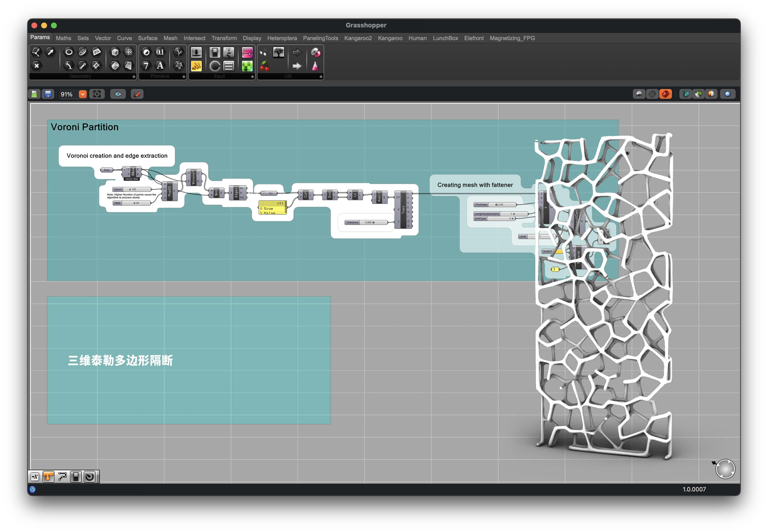Image resolution: width=768 pixels, height=532 pixels.
Task: Open the Mesh tab
Action: point(170,38)
